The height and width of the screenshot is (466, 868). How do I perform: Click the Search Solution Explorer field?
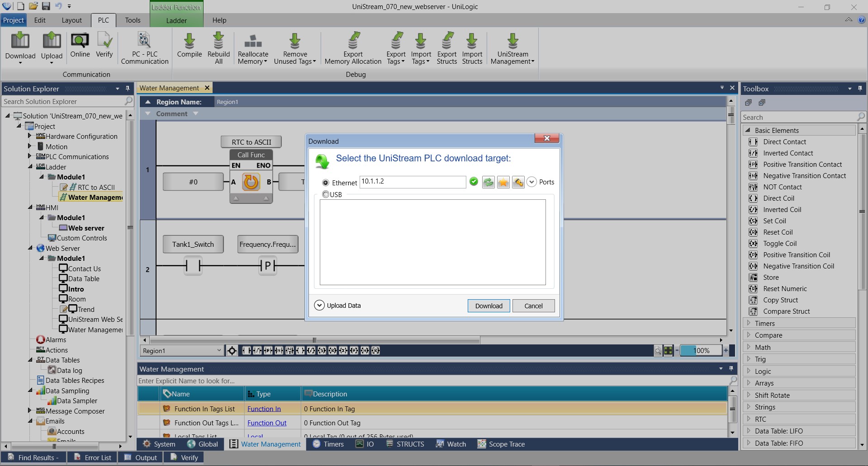click(67, 102)
